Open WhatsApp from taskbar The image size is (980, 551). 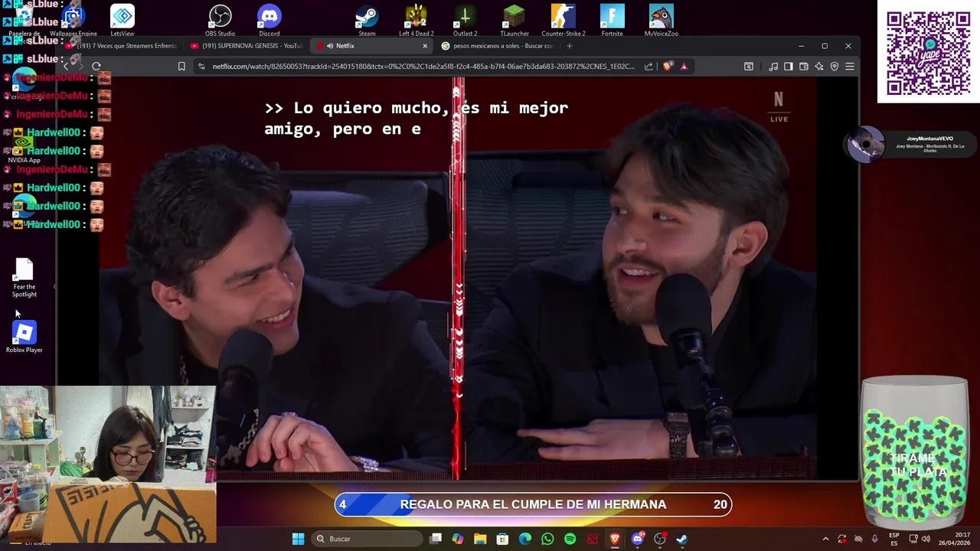[x=547, y=539]
